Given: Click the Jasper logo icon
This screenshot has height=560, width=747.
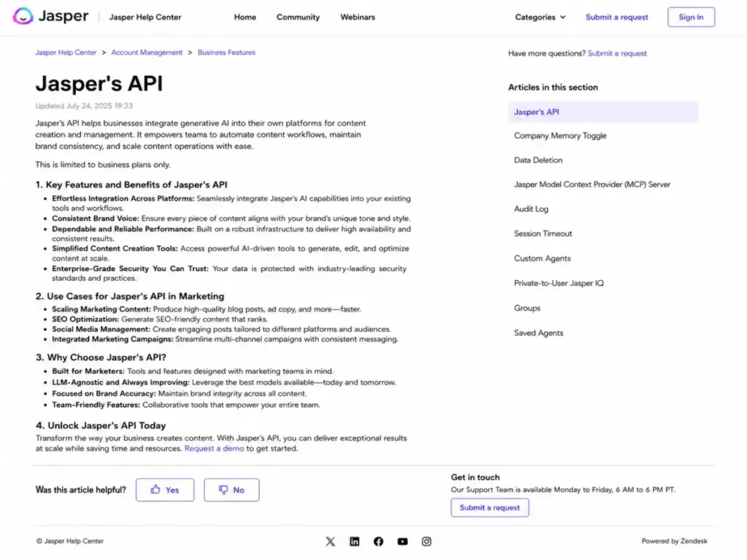Looking at the screenshot, I should coord(23,16).
